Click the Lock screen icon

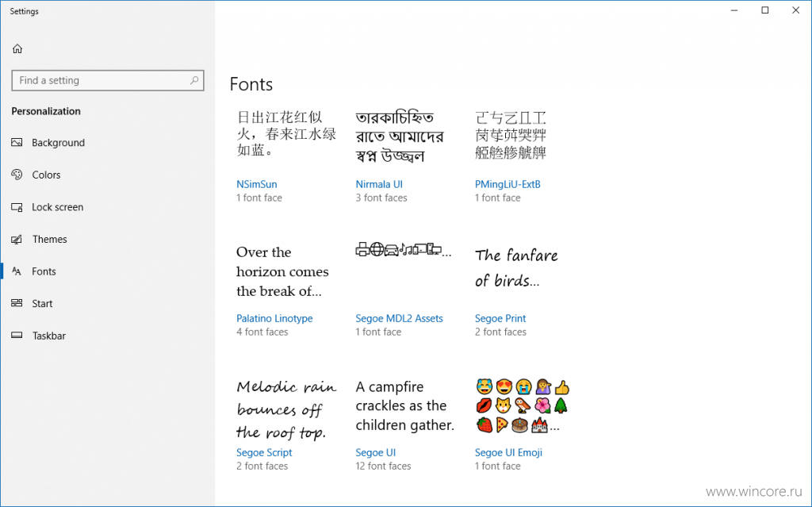(17, 207)
